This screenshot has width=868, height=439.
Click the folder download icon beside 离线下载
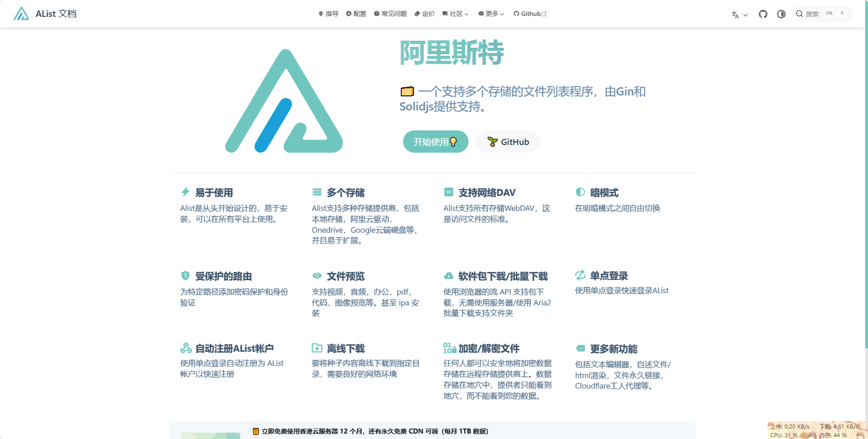(x=317, y=348)
